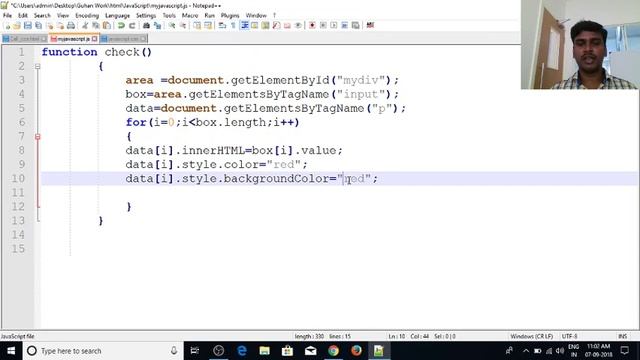Toggle Show All Characters pilcrow icon
Viewport: 640px width, 360px height.
coord(233,26)
